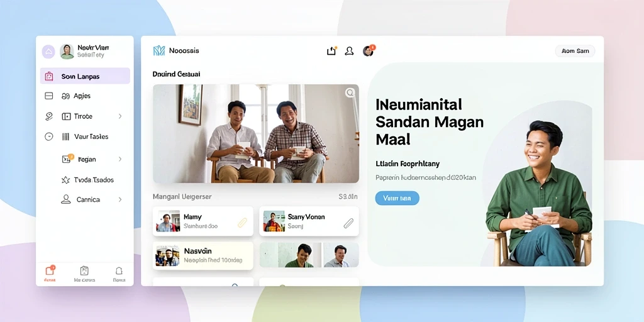Image resolution: width=644 pixels, height=322 pixels.
Task: Click the Aom Sam button
Action: pos(575,51)
